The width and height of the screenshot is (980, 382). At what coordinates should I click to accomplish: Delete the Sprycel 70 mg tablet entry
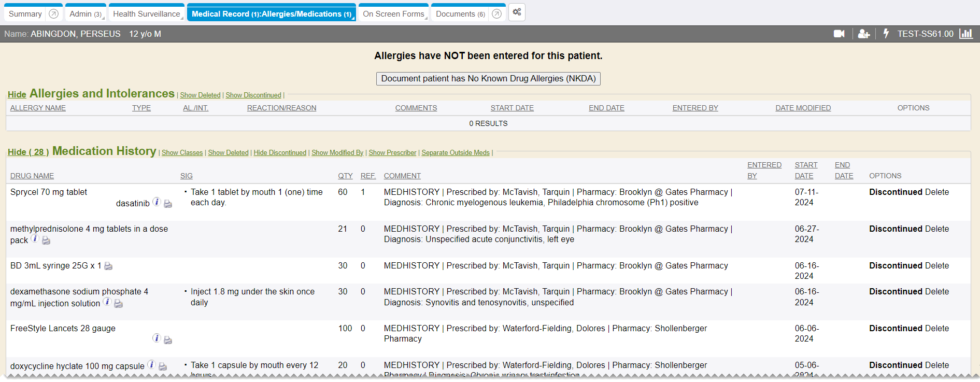937,192
